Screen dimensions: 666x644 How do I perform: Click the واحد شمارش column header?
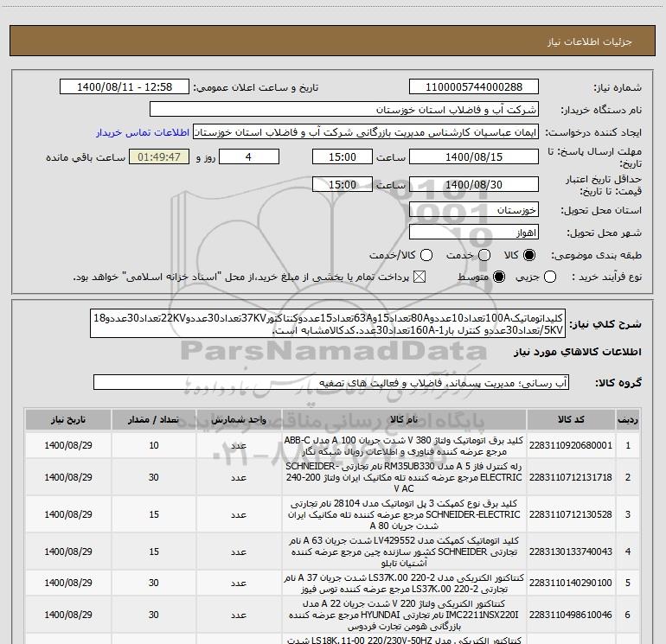[239, 419]
